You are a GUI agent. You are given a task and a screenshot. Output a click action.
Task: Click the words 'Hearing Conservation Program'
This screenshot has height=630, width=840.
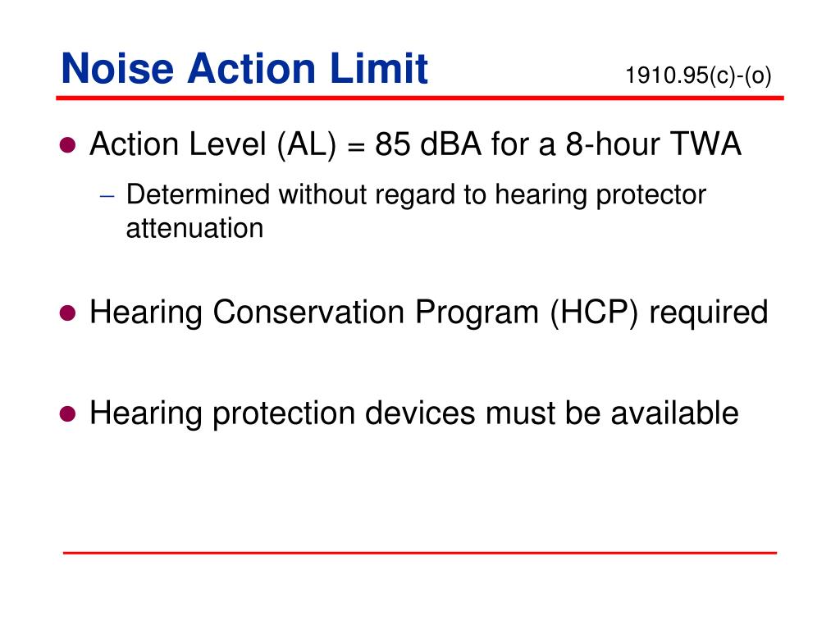(314, 313)
